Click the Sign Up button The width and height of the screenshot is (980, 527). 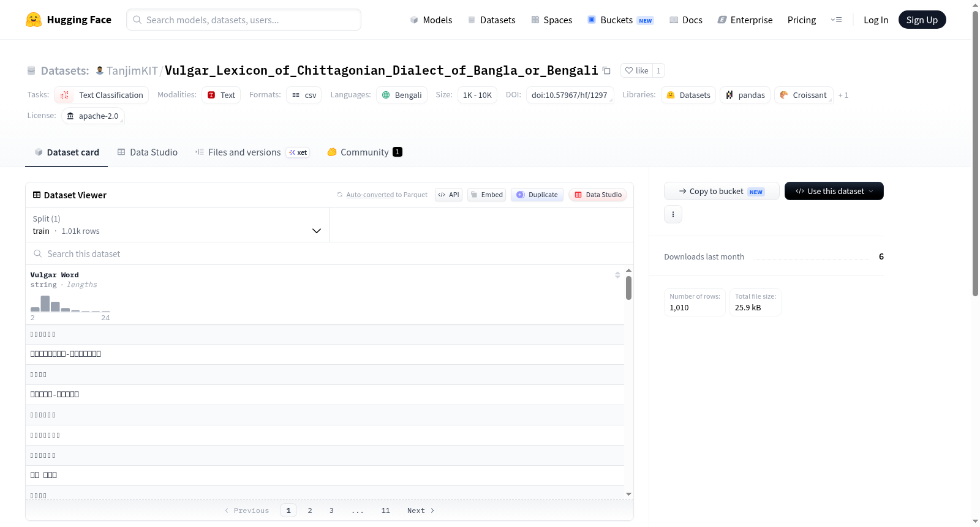(922, 20)
